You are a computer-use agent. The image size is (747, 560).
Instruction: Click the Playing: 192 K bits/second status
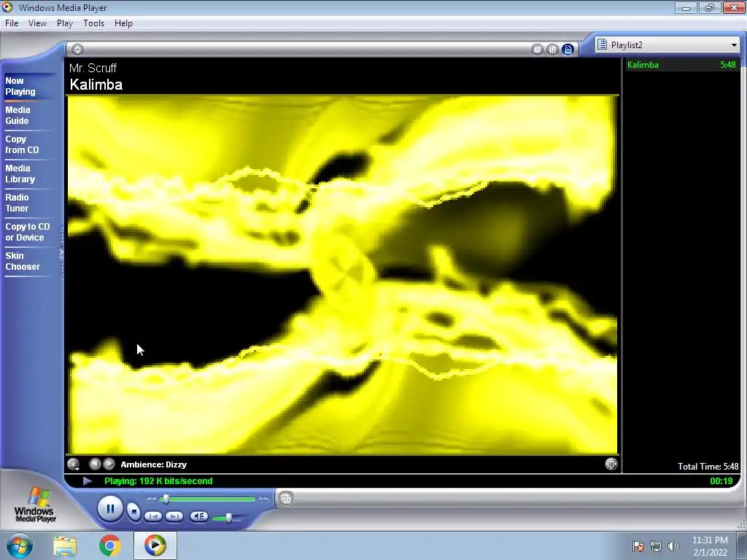[158, 481]
